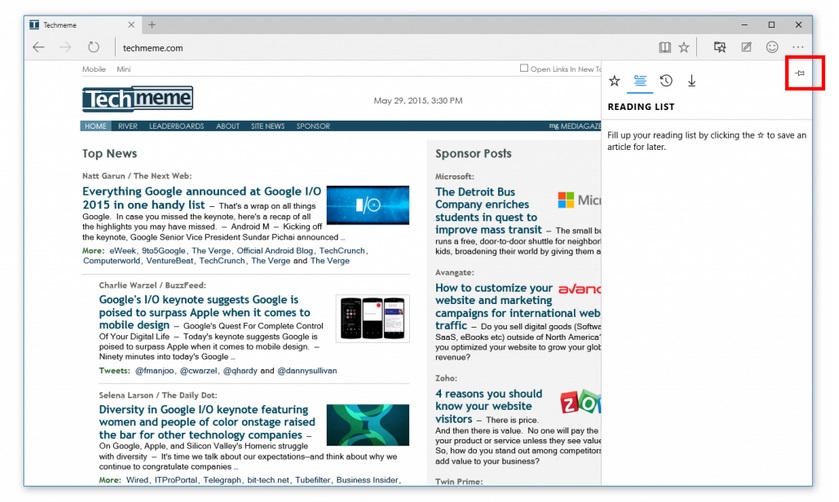Make a Web Note with pen icon
Image resolution: width=839 pixels, height=502 pixels.
[746, 48]
